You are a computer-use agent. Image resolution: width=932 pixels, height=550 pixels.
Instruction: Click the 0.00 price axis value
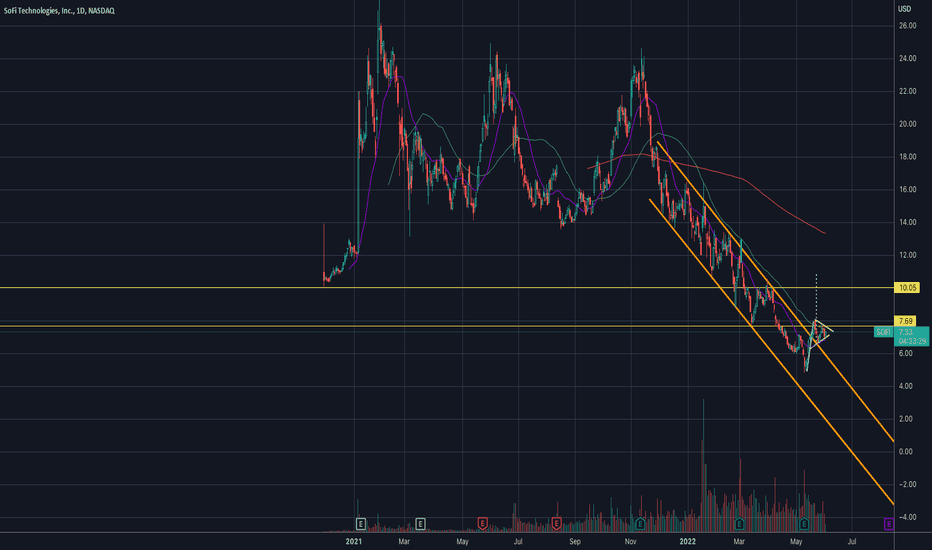[x=905, y=451]
